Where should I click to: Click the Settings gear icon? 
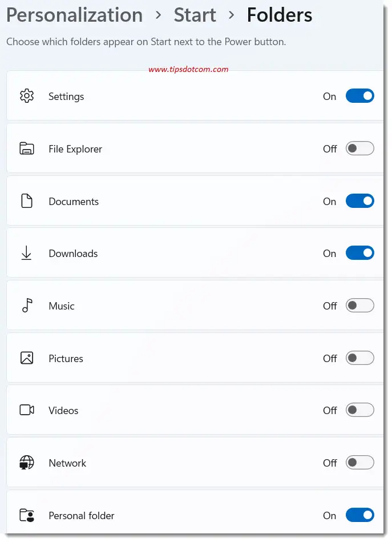pyautogui.click(x=27, y=96)
